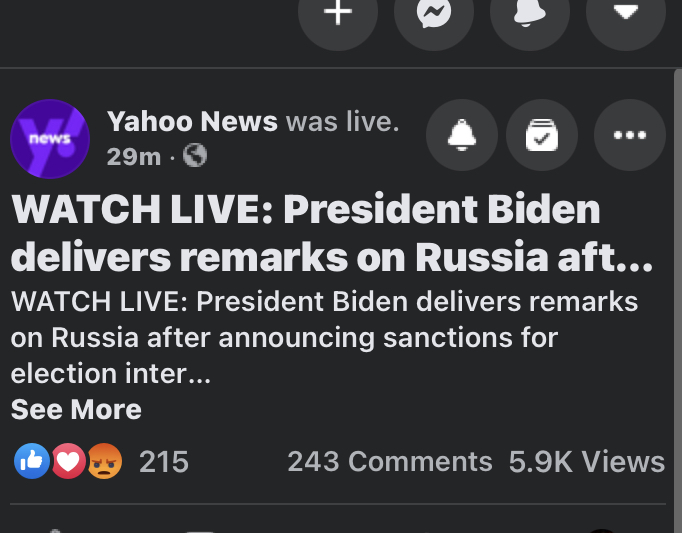This screenshot has height=533, width=682.
Task: Open the 29m post timestamp
Action: (134, 157)
